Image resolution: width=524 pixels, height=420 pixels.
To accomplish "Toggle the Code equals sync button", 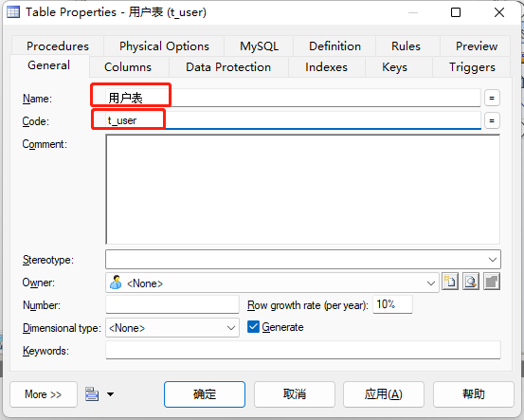I will tap(492, 120).
